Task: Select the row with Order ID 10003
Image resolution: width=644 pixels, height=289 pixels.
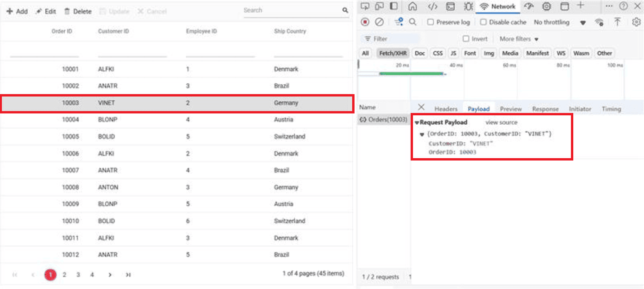Action: (177, 103)
